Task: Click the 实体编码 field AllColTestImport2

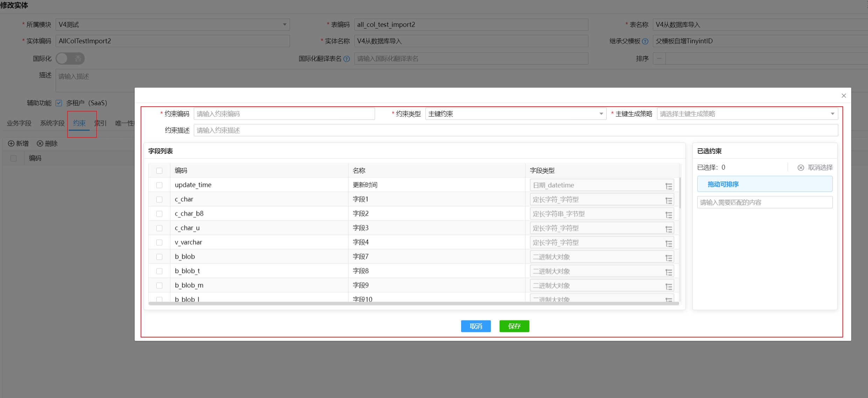Action: (172, 41)
